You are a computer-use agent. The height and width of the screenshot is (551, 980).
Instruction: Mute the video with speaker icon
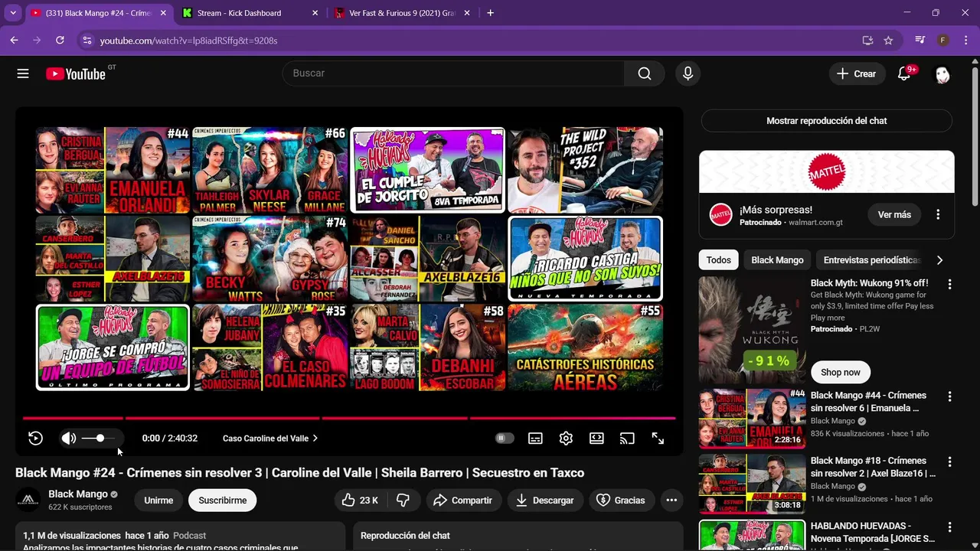[x=69, y=439]
